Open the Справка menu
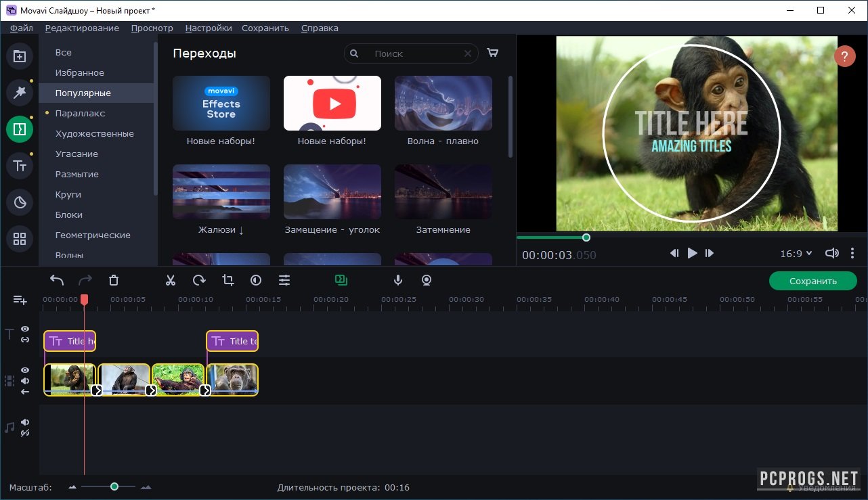The height and width of the screenshot is (500, 868). pyautogui.click(x=320, y=28)
